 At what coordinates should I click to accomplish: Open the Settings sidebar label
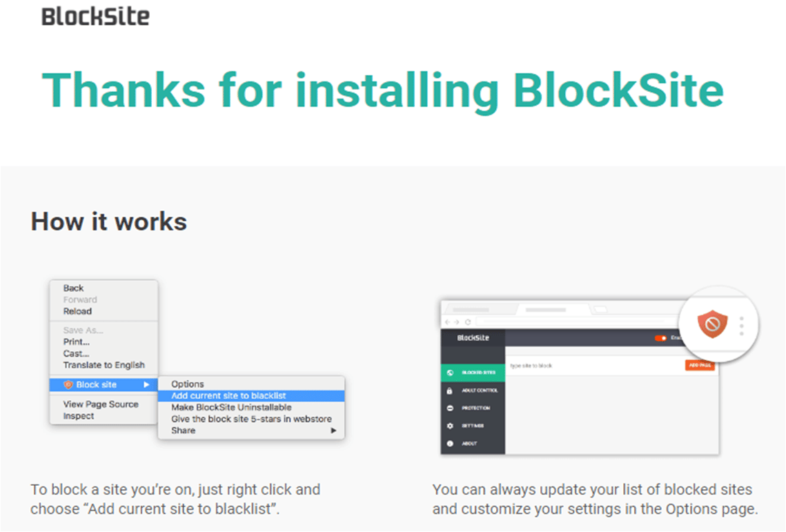point(473,426)
